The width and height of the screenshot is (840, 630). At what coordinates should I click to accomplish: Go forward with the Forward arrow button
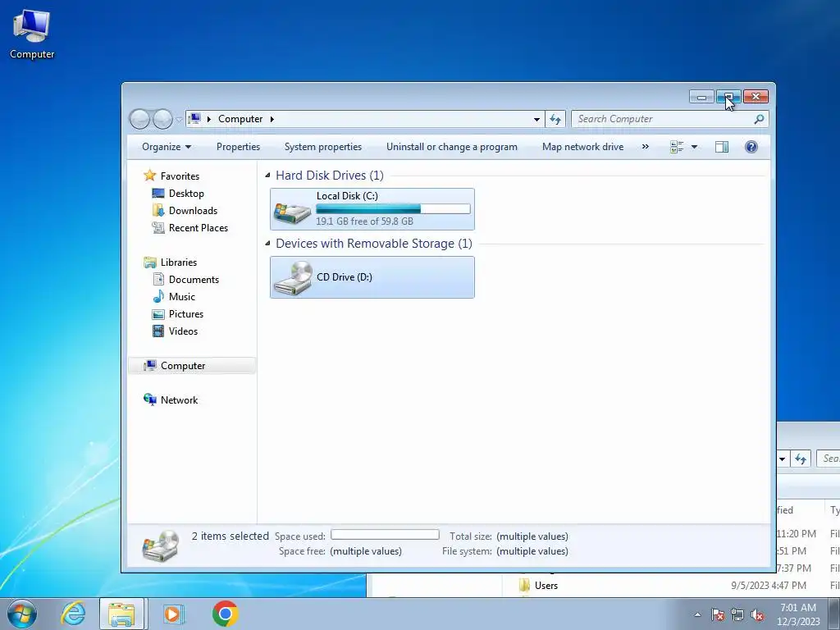162,119
